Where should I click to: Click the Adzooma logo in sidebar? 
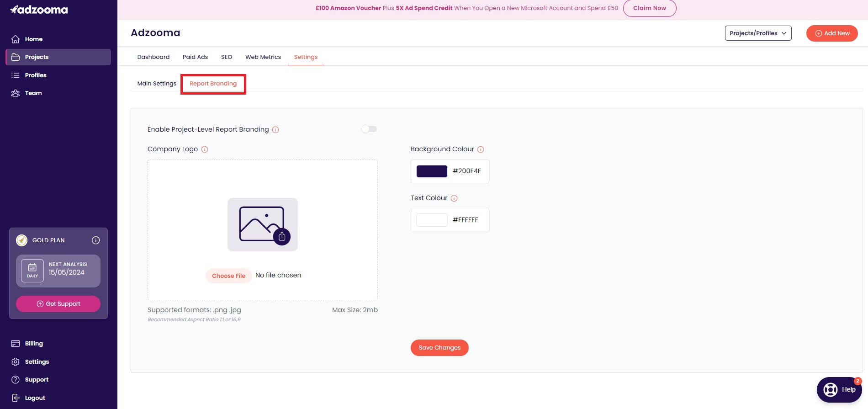39,10
